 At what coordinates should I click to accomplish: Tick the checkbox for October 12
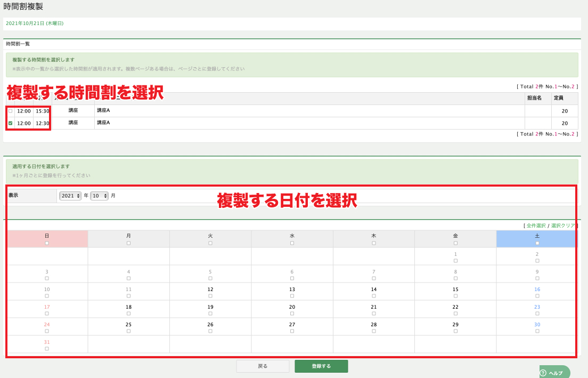tap(210, 296)
